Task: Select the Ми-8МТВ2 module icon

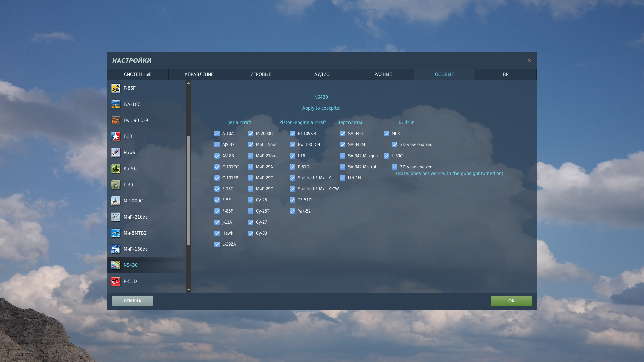Action: (x=116, y=233)
